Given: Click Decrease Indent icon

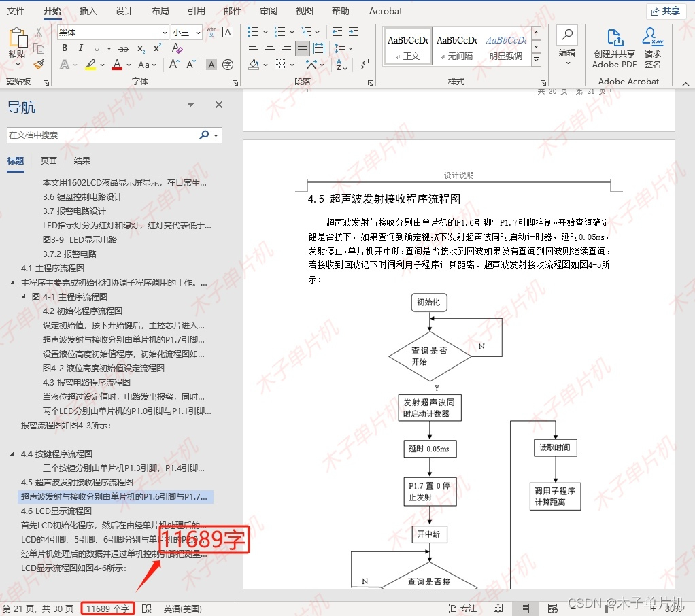Looking at the screenshot, I should 337,31.
